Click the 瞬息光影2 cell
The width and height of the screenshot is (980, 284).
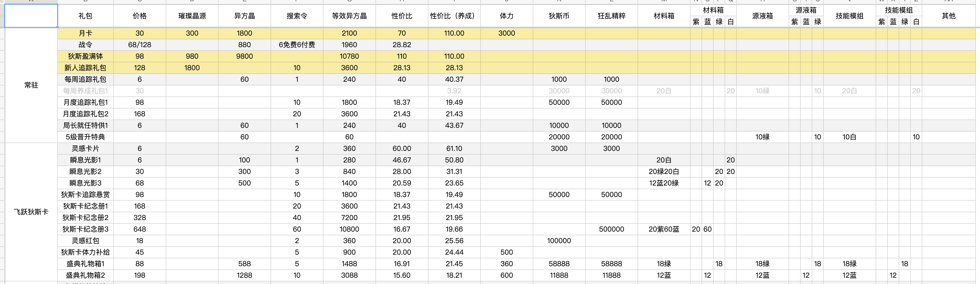[85, 171]
